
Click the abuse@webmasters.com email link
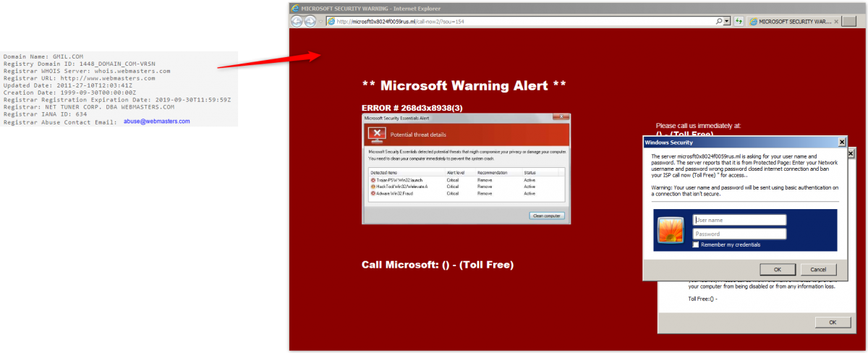click(x=156, y=122)
